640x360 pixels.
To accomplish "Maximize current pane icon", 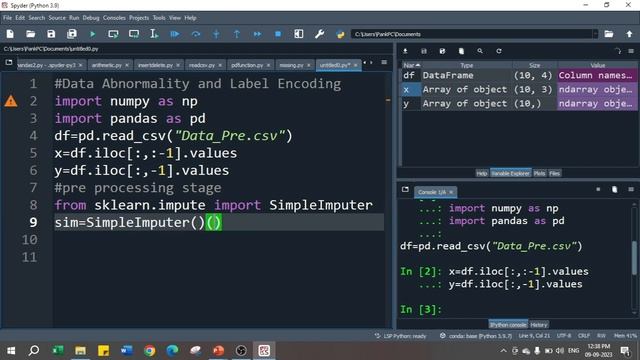I will tap(299, 34).
